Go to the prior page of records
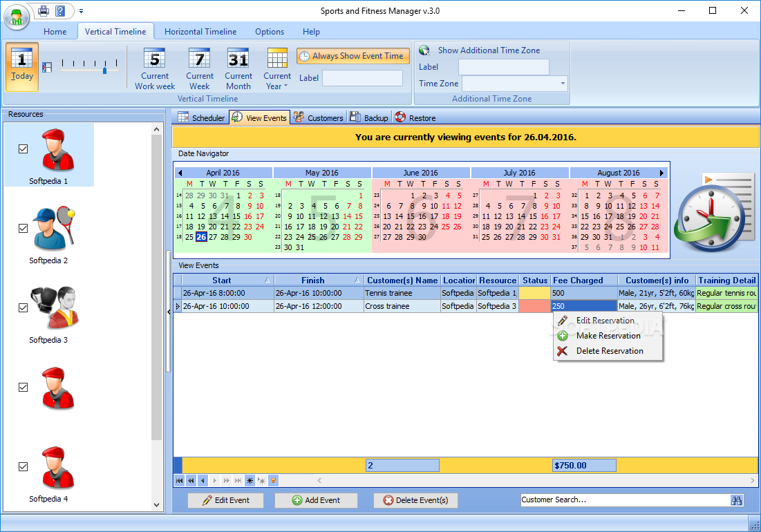Image resolution: width=761 pixels, height=532 pixels. [191, 481]
